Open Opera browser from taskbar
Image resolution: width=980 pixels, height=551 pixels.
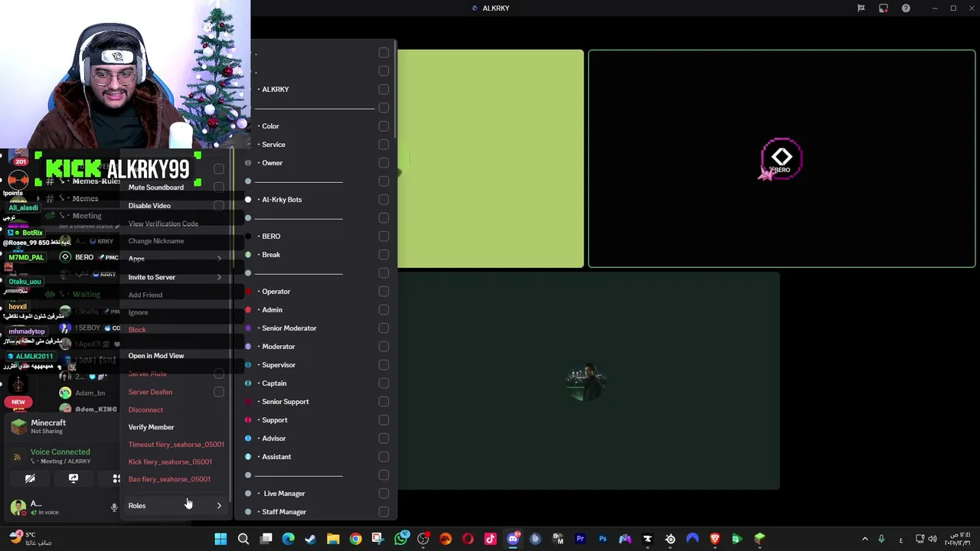coord(468,539)
